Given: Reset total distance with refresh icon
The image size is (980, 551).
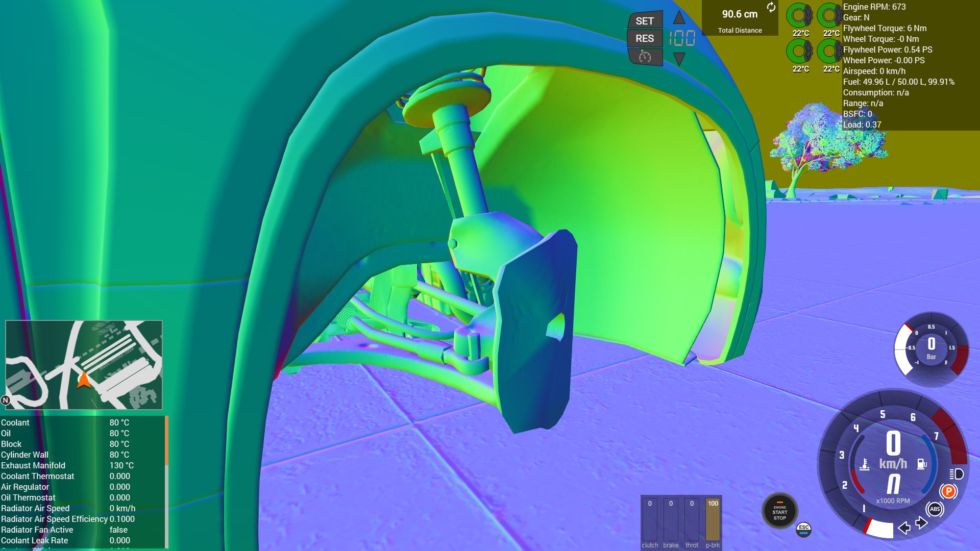Looking at the screenshot, I should coord(771,7).
